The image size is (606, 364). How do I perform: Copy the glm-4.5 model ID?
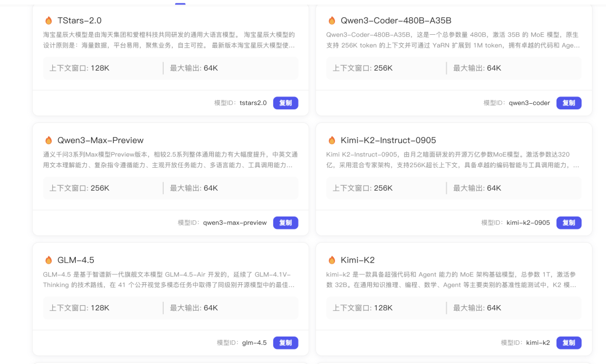286,343
